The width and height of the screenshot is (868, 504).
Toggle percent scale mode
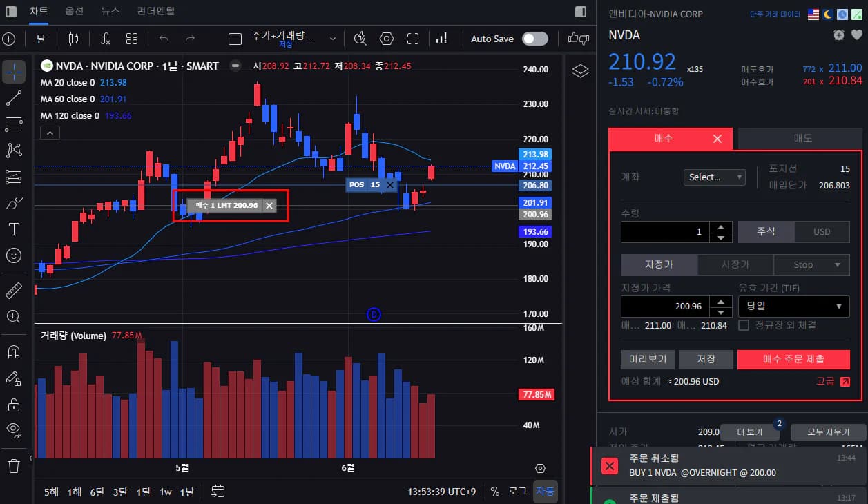pos(495,492)
